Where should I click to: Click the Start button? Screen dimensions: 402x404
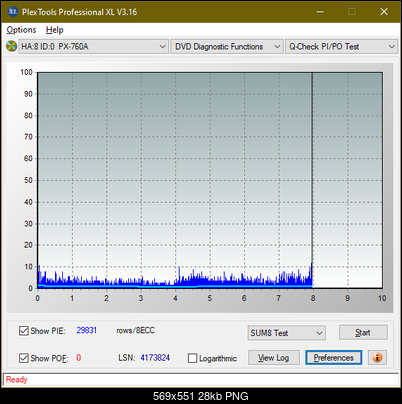coord(363,332)
